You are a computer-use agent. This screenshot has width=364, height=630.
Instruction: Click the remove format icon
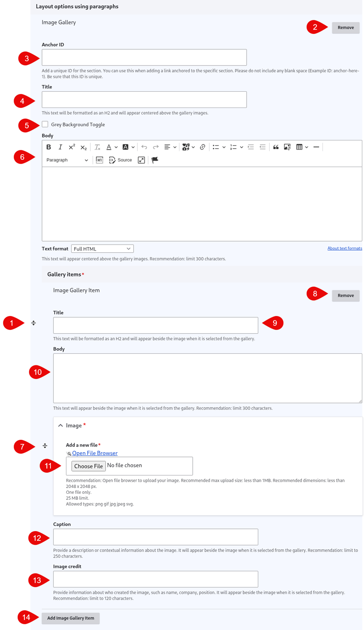pos(98,147)
